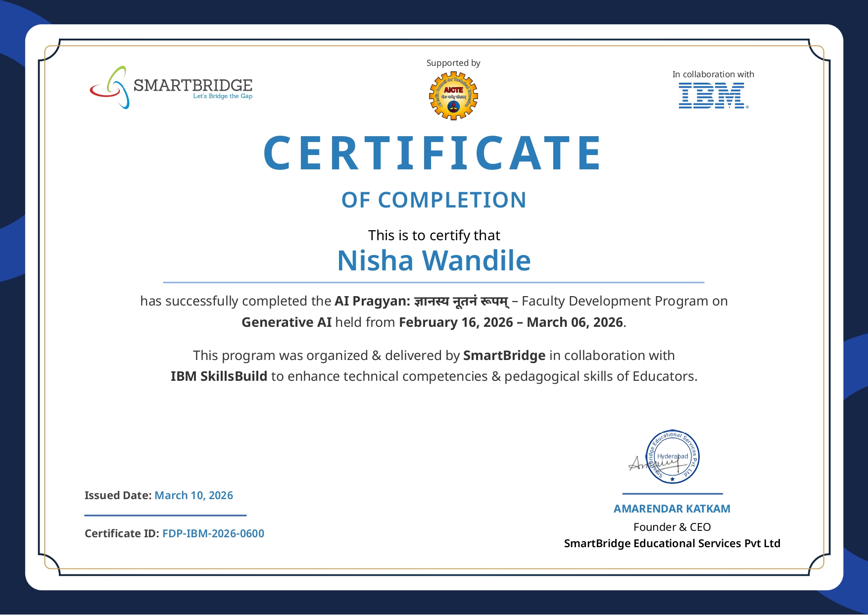Screen dimensions: 868x615
Task: Click the SMARTBRIDGE wordmark text
Action: click(193, 85)
